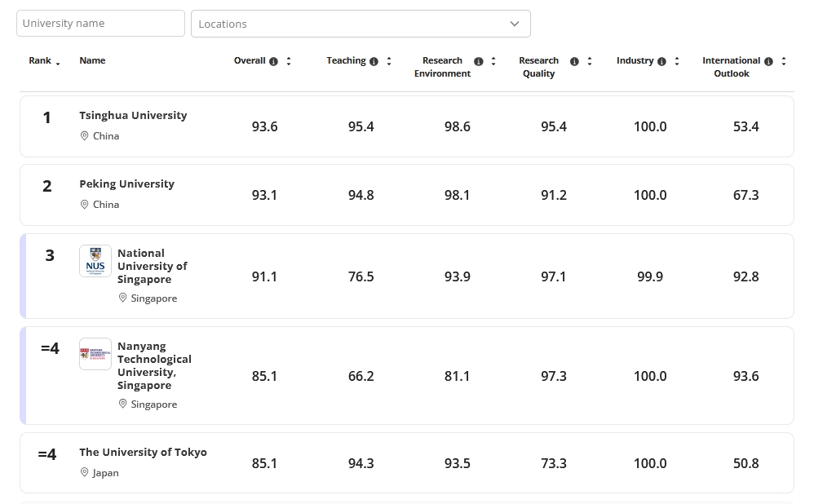
Task: Open Tsinghua University link
Action: (133, 115)
